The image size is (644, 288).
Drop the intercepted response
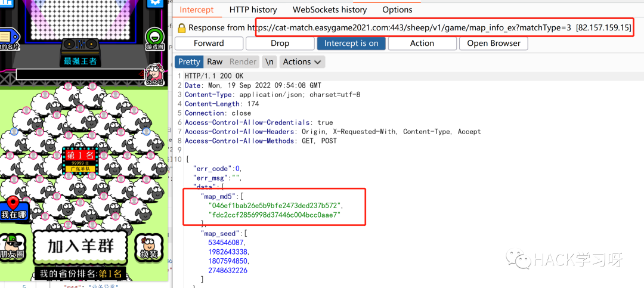point(280,43)
